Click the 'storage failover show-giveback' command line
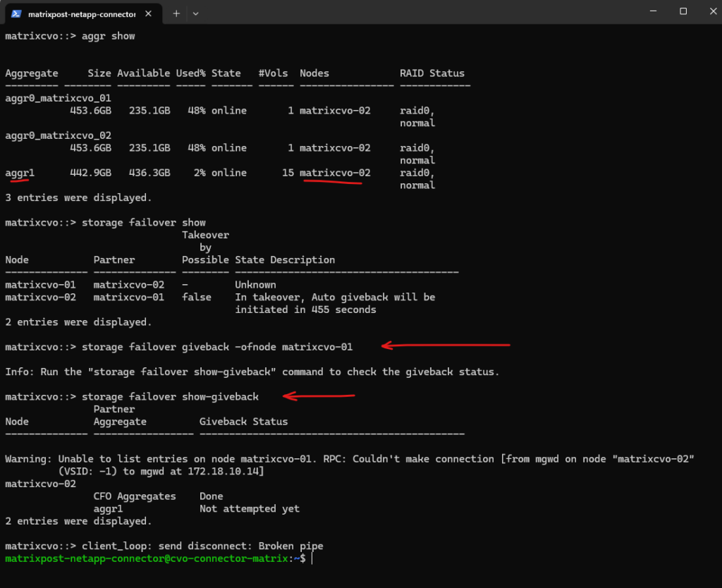Viewport: 722px width, 588px height. point(170,397)
